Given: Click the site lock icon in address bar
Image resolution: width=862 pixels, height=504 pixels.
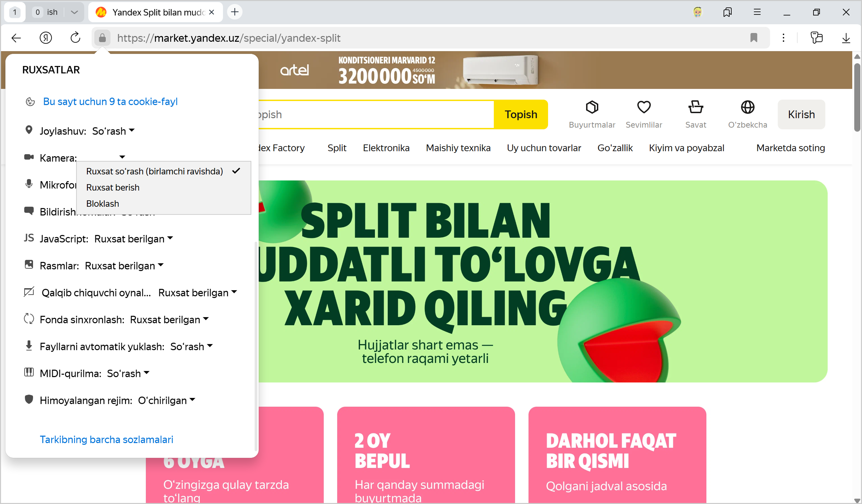Looking at the screenshot, I should click(102, 38).
